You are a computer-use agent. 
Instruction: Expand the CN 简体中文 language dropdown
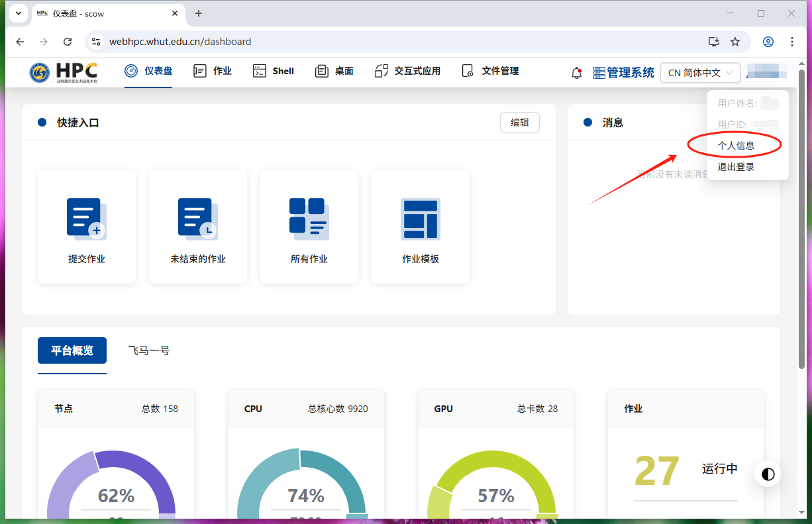pos(700,73)
